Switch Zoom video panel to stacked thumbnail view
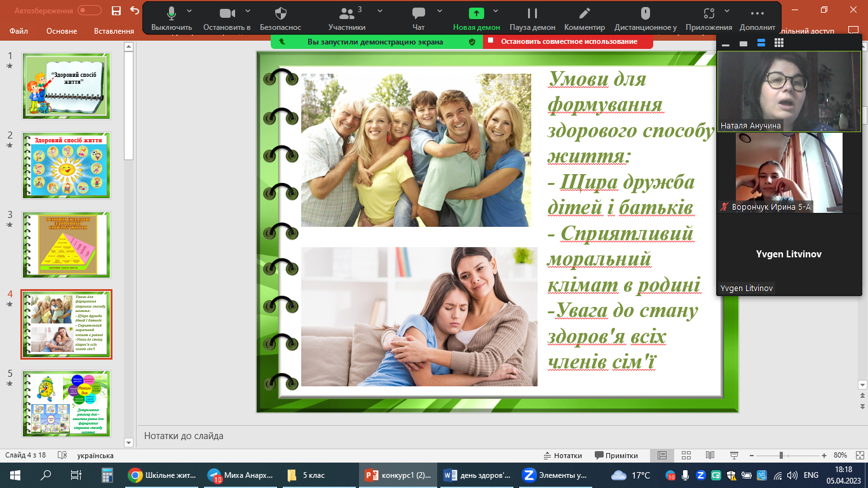 coord(761,43)
